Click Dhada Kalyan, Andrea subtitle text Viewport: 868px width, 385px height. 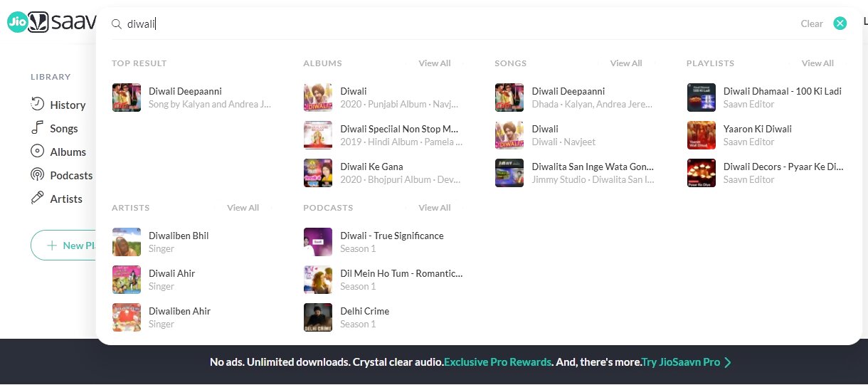(x=592, y=104)
